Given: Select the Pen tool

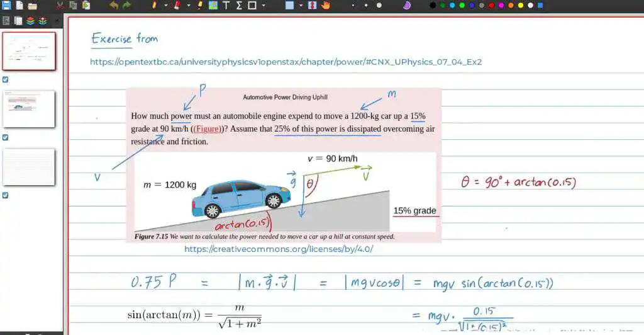Looking at the screenshot, I should click(155, 6).
